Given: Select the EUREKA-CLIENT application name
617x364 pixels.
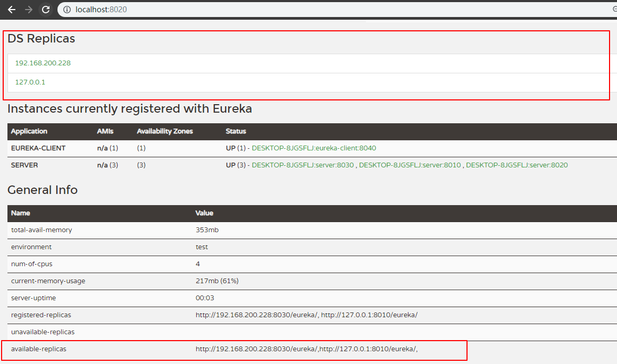Looking at the screenshot, I should point(38,148).
